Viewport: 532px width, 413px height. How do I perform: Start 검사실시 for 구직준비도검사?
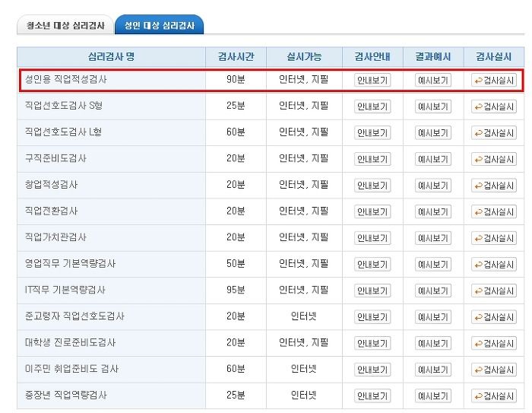coord(494,159)
